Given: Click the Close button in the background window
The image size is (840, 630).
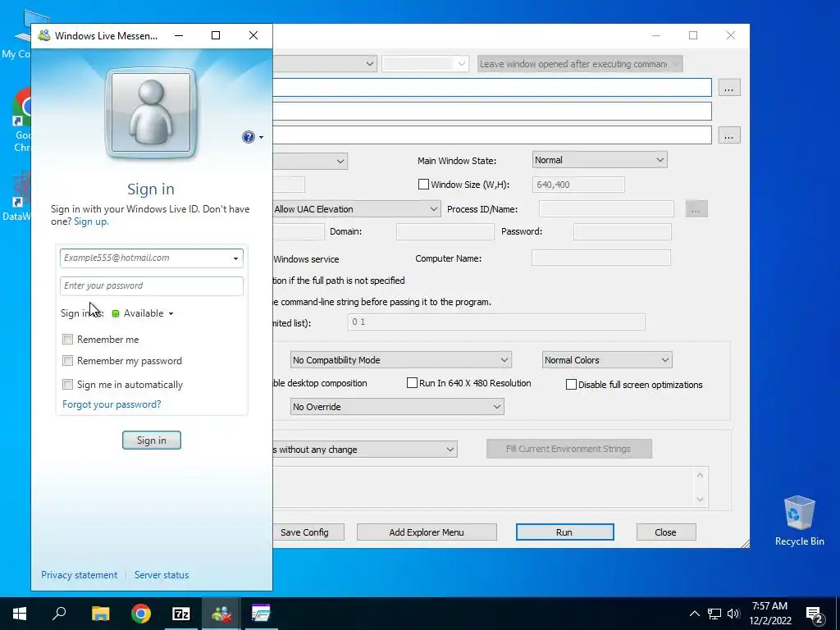Looking at the screenshot, I should 666,532.
